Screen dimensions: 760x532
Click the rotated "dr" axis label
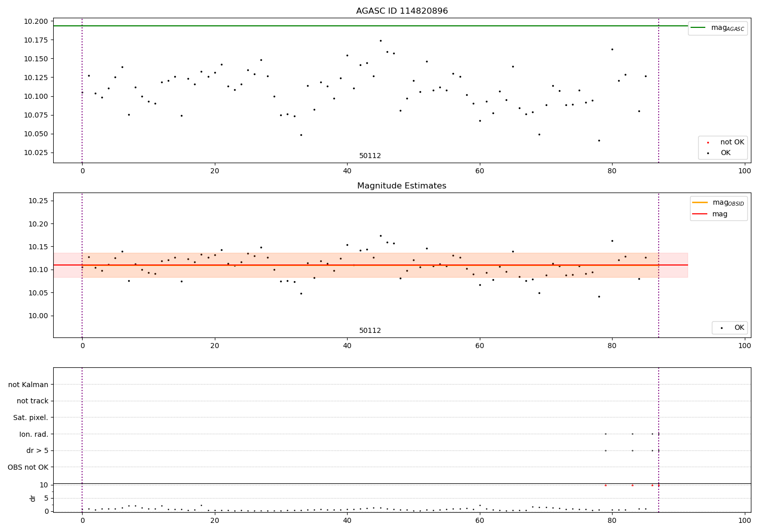[33, 498]
